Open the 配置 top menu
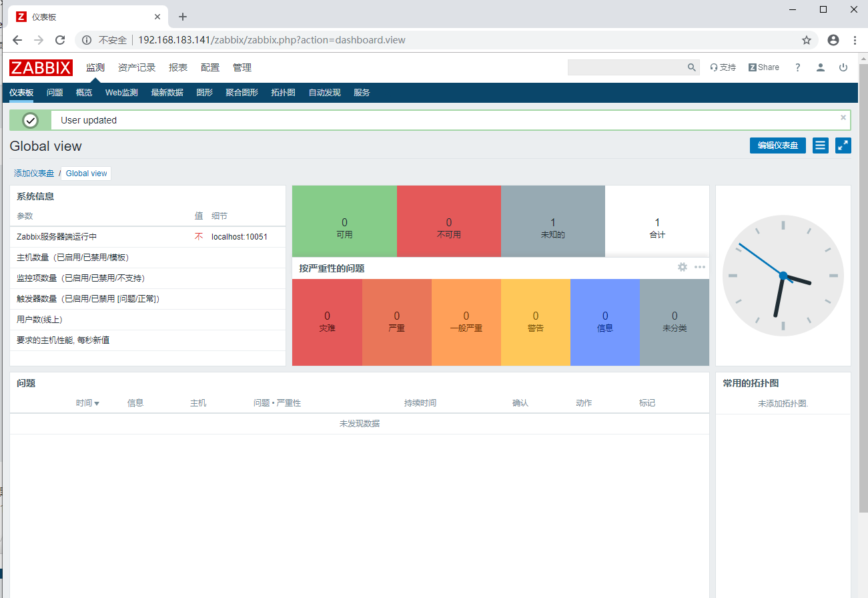 (210, 67)
